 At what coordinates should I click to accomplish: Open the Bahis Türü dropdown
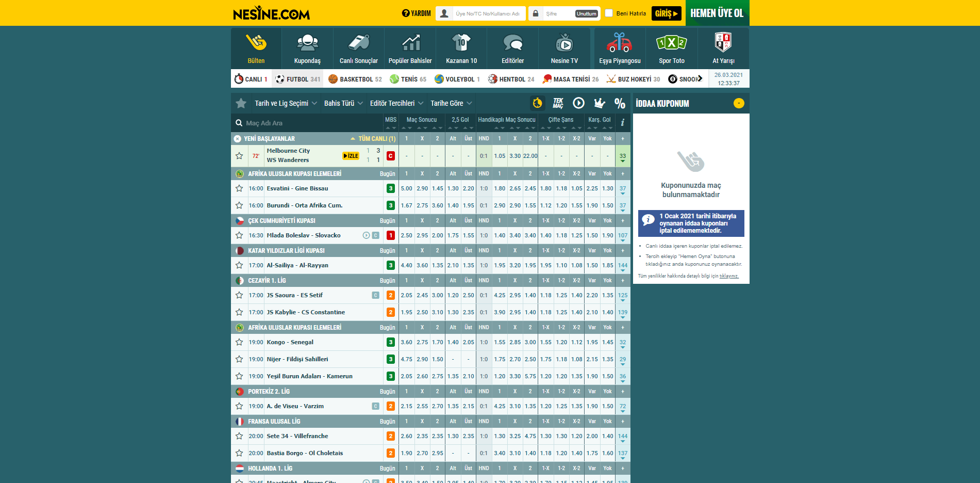point(343,103)
